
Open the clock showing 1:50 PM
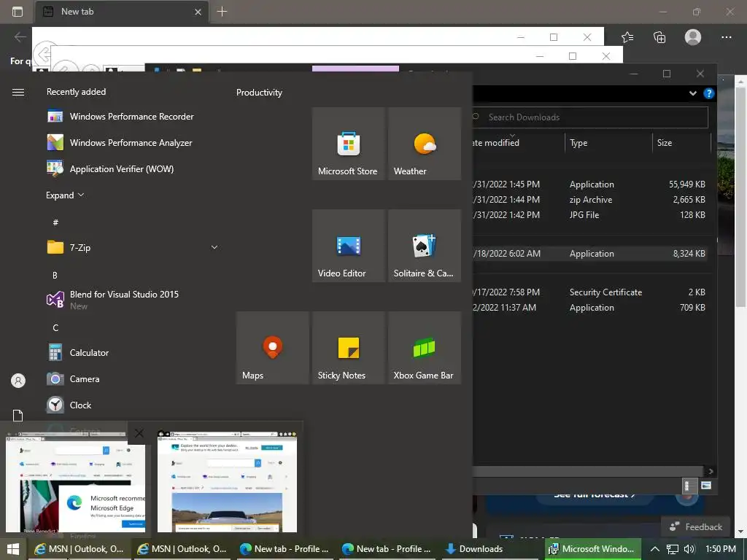[x=720, y=549]
